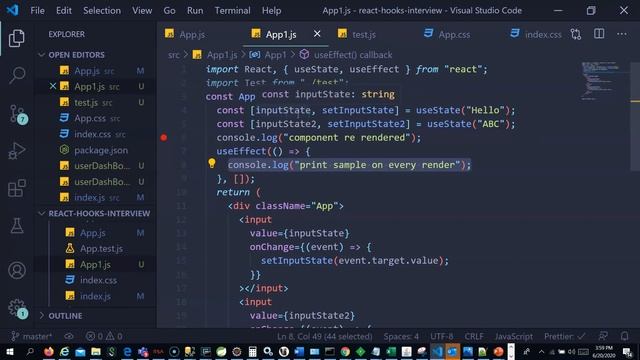The image size is (640, 360).
Task: Select App1.js in the project tree
Action: [x=96, y=264]
